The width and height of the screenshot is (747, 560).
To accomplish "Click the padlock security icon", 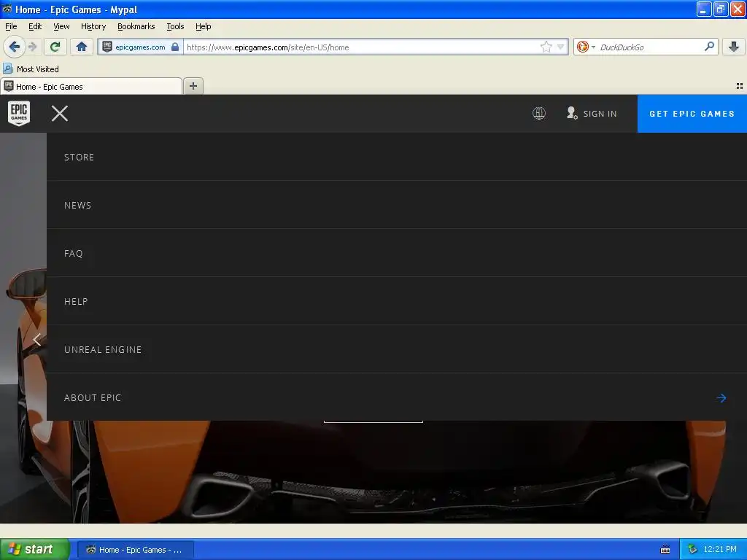I will point(175,47).
